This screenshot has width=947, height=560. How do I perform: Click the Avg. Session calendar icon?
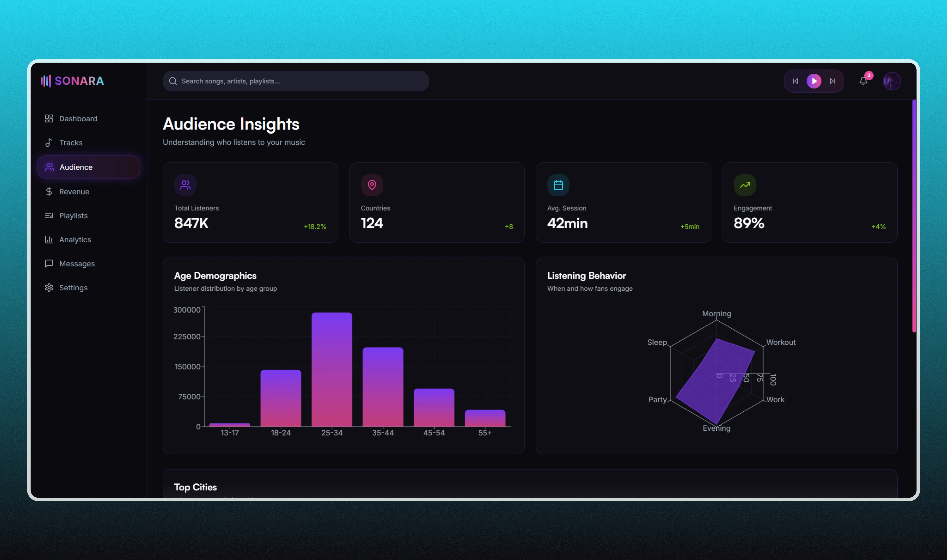[558, 185]
